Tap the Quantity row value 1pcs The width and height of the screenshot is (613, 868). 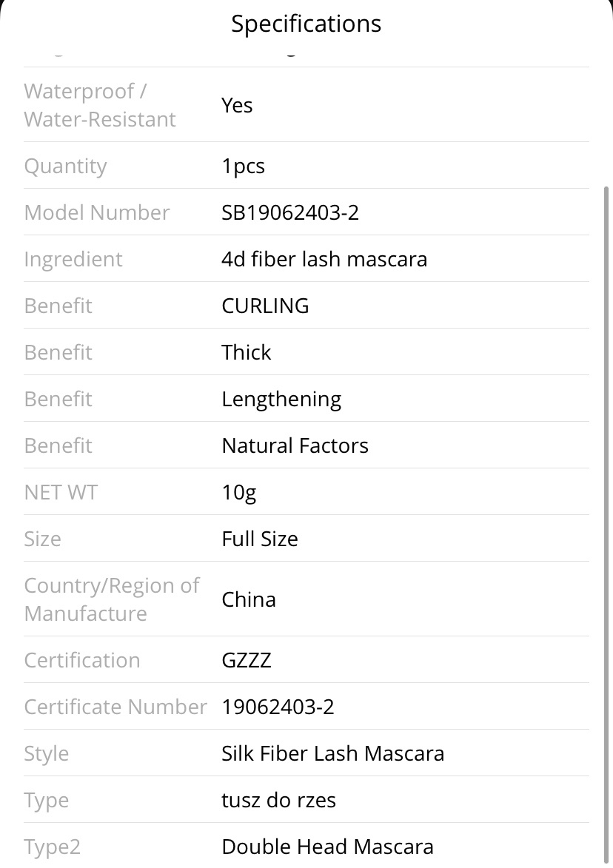point(243,166)
